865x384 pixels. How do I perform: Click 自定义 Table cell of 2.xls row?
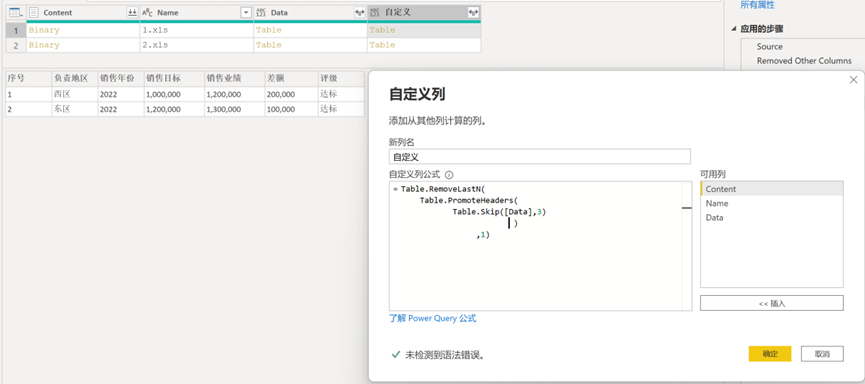point(424,45)
